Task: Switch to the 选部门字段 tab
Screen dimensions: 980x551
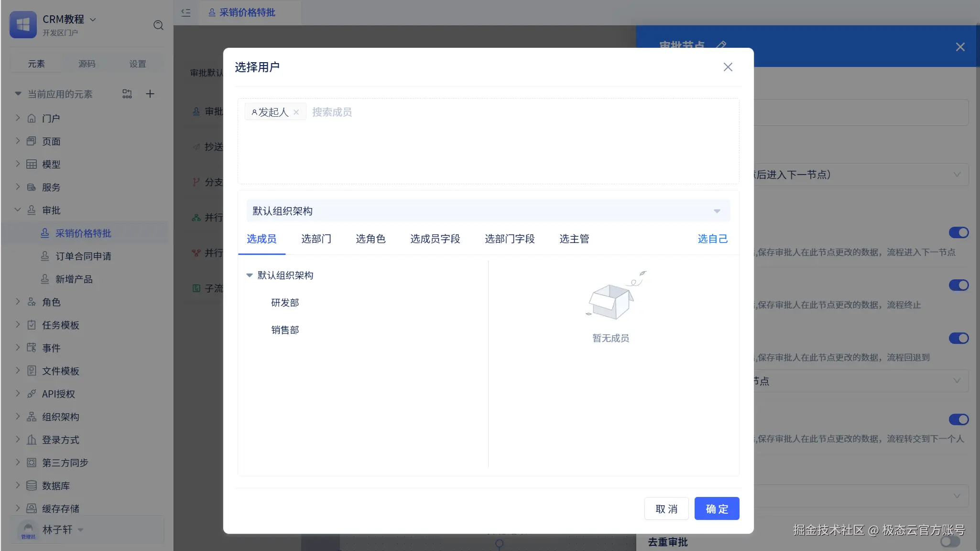Action: click(x=510, y=239)
